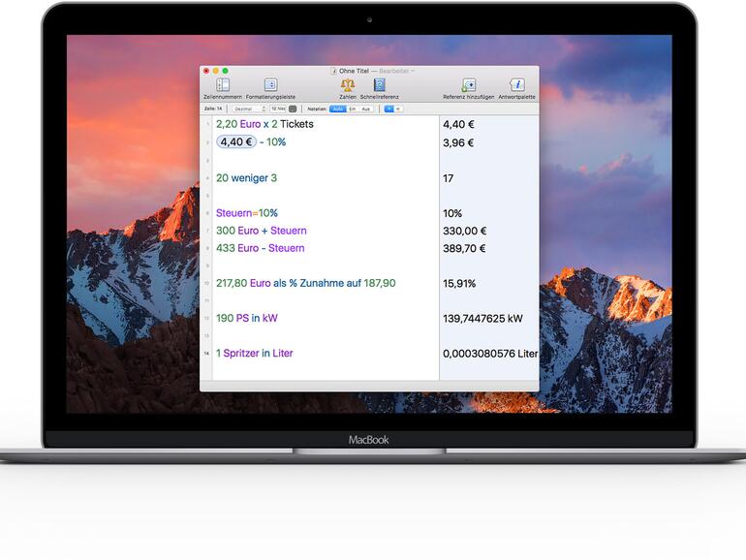
Task: Select the result 0,0003080576 Liter
Action: click(490, 354)
